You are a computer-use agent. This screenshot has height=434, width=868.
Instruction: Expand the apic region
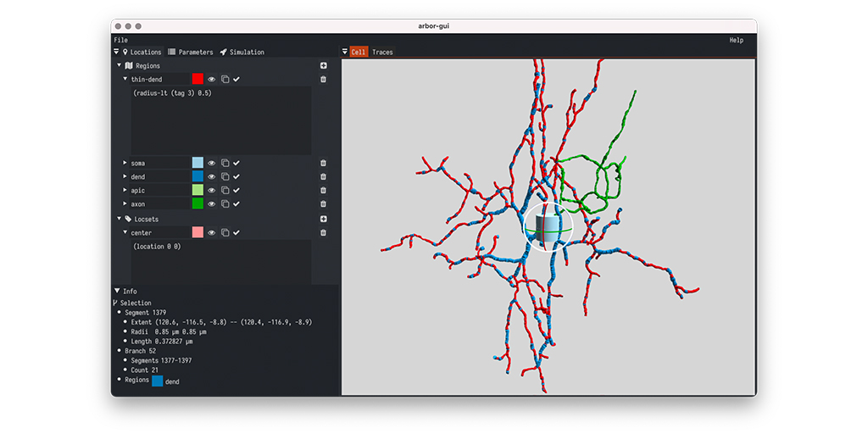tap(125, 191)
